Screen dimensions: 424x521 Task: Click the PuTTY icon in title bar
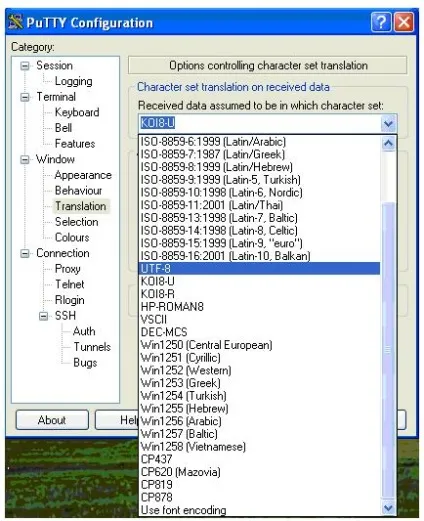[x=15, y=22]
